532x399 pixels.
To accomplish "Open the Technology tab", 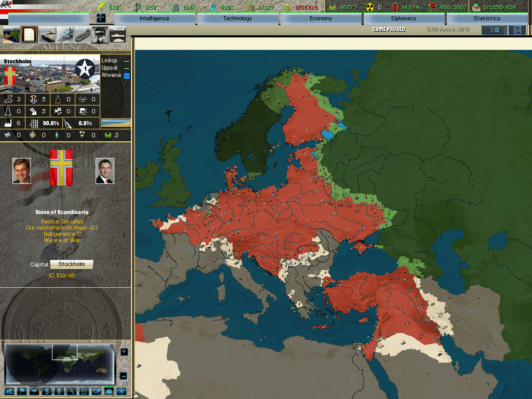I will pos(237,18).
